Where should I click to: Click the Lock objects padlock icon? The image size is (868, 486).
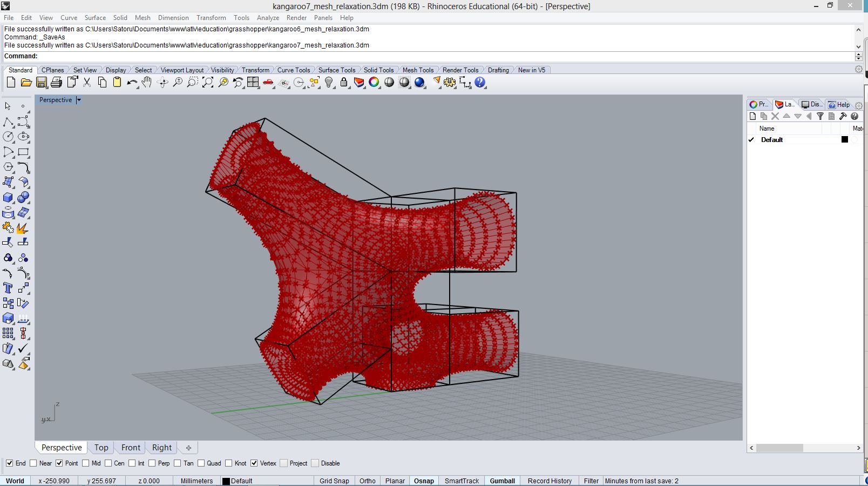(x=344, y=83)
